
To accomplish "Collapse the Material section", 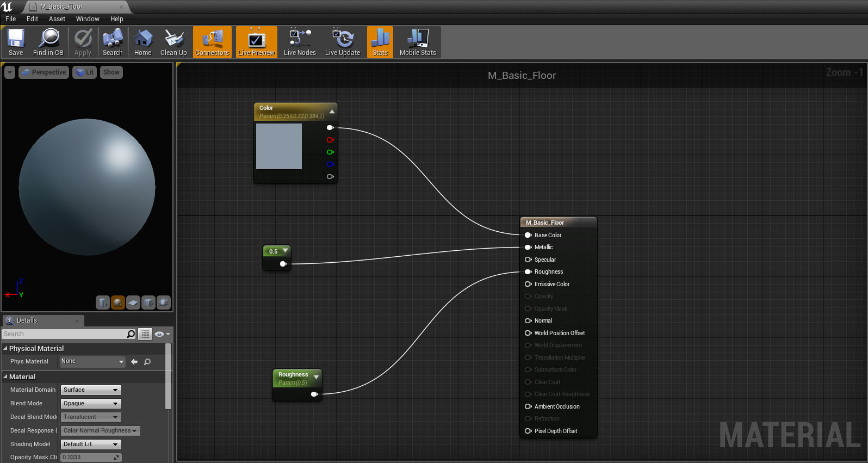I will pos(5,376).
